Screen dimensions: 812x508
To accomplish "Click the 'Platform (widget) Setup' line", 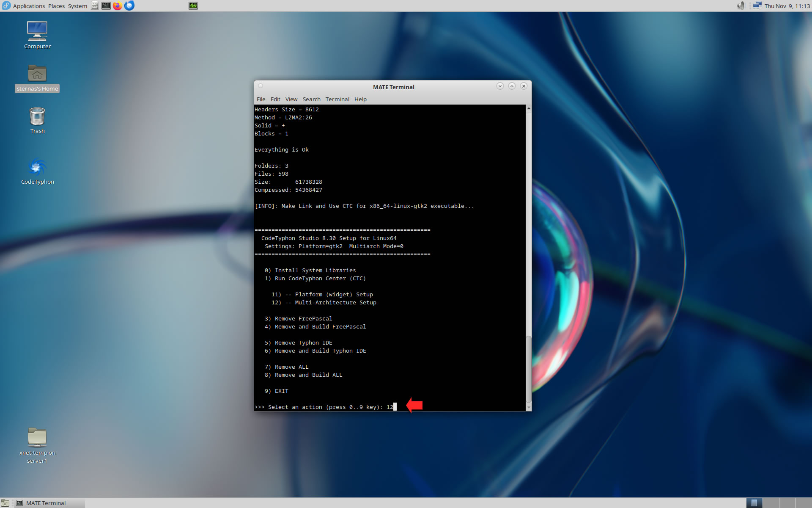I will pyautogui.click(x=322, y=295).
